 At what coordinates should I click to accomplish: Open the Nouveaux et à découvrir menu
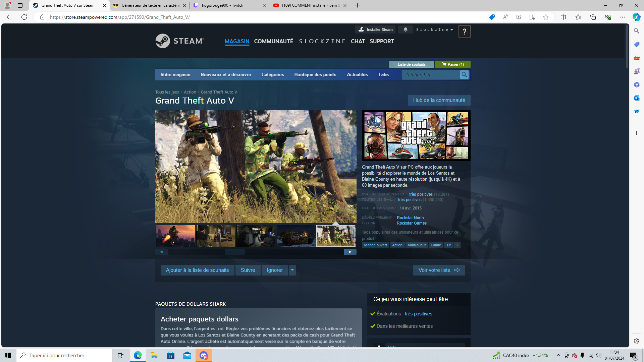coord(226,75)
